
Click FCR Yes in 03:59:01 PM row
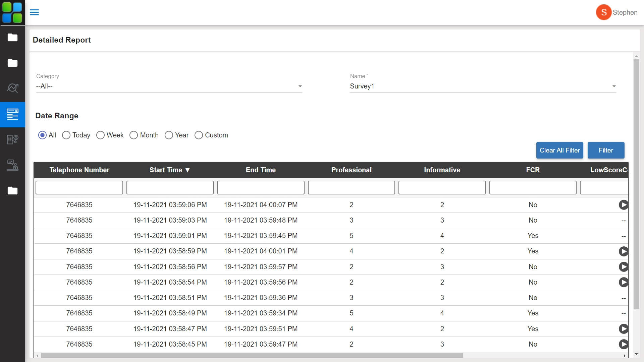(x=533, y=236)
